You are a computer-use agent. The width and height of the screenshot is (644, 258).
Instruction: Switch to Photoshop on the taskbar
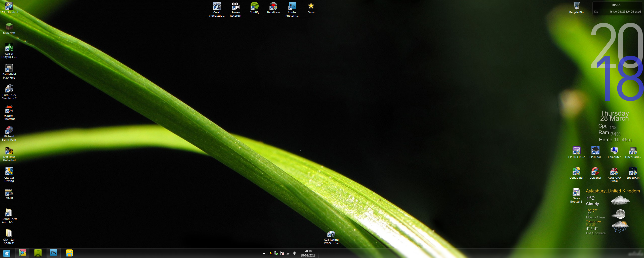(54, 253)
